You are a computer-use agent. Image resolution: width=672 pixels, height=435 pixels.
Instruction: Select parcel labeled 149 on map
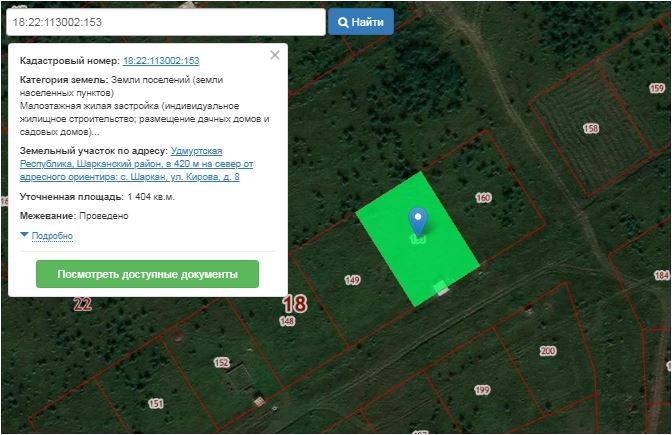(x=352, y=280)
